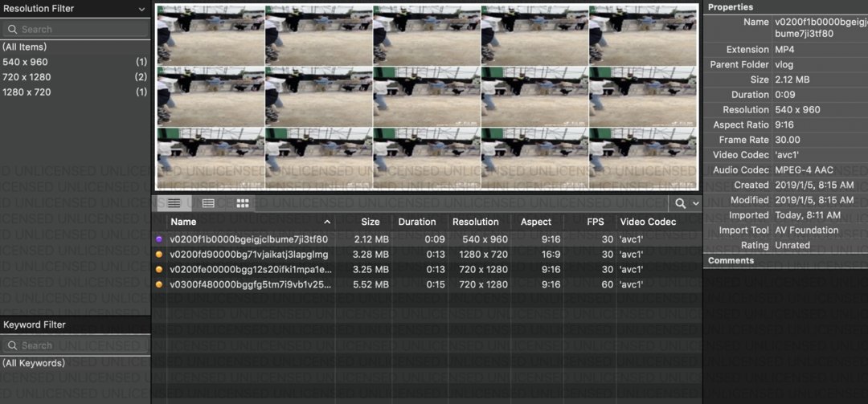Filter by 720 x 1280 resolution

coord(27,77)
